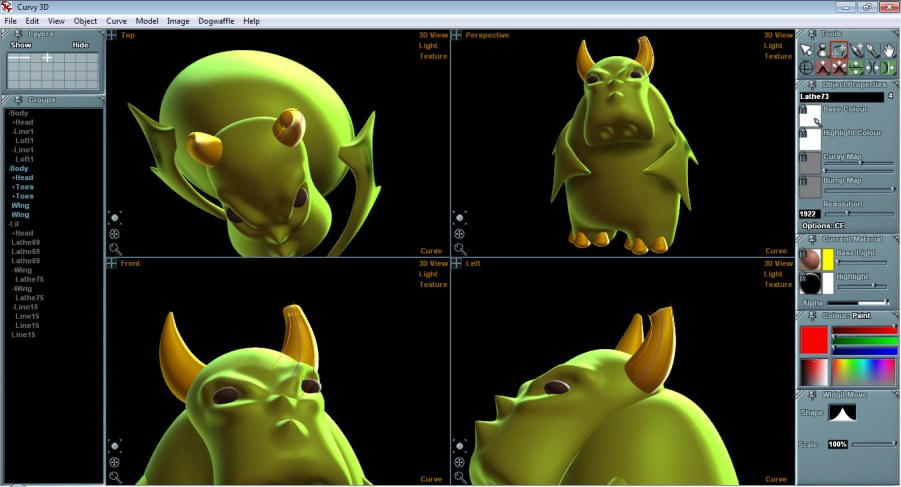Collapse the Lil group in Groups
Screen dimensions: 901x487
13,224
